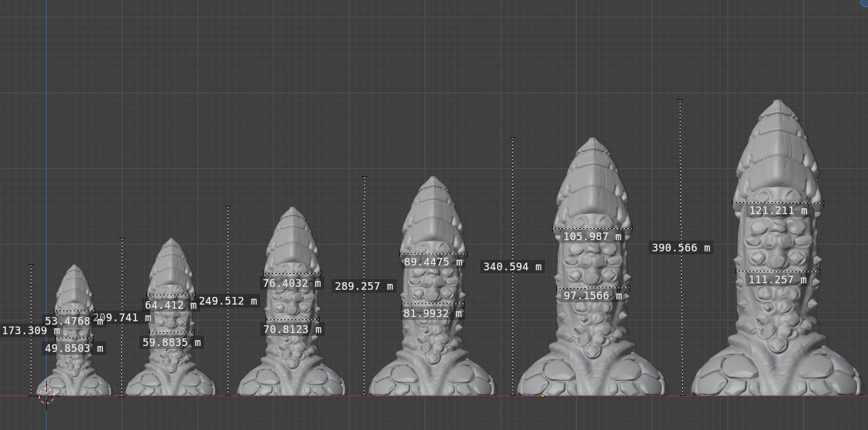The width and height of the screenshot is (868, 430).
Task: Select the 89.4475 m width label
Action: [x=433, y=262]
